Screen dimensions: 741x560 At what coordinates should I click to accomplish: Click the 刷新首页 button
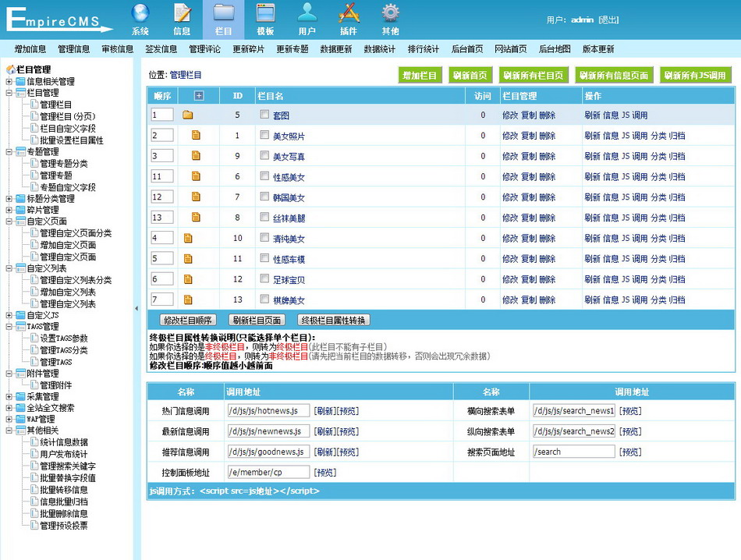[470, 75]
